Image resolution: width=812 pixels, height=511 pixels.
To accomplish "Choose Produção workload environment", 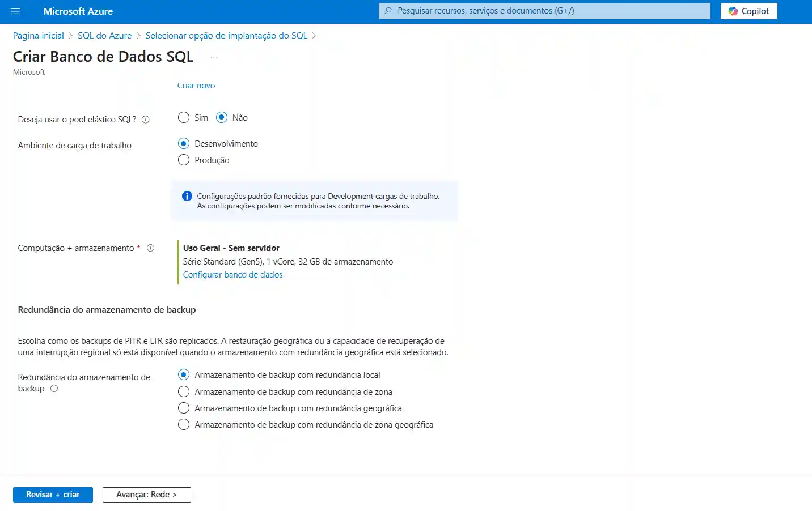I will [x=184, y=160].
